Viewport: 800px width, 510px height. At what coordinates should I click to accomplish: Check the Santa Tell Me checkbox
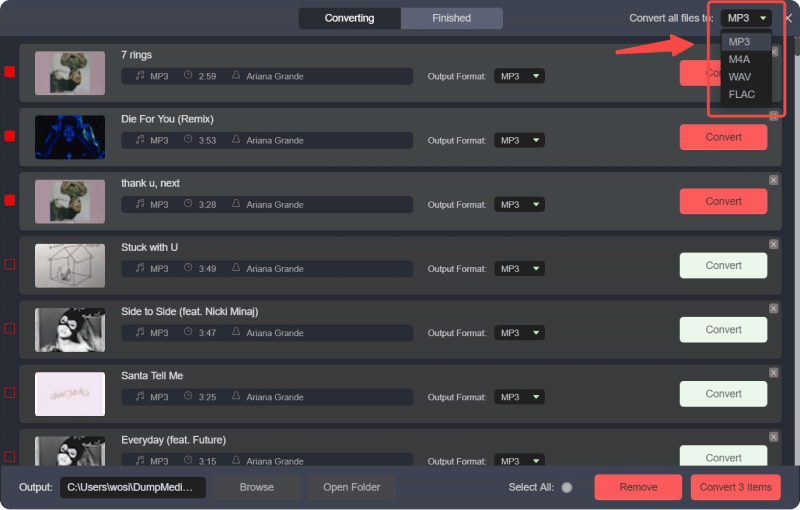[x=10, y=393]
